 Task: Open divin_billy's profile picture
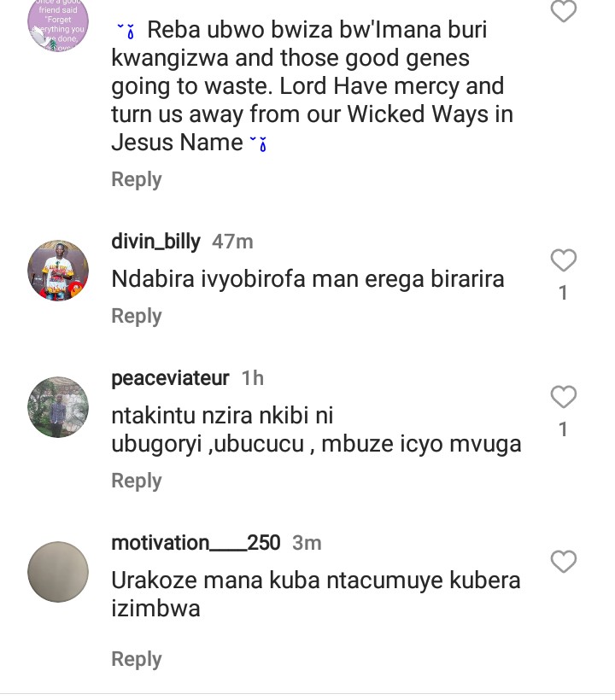pos(58,270)
